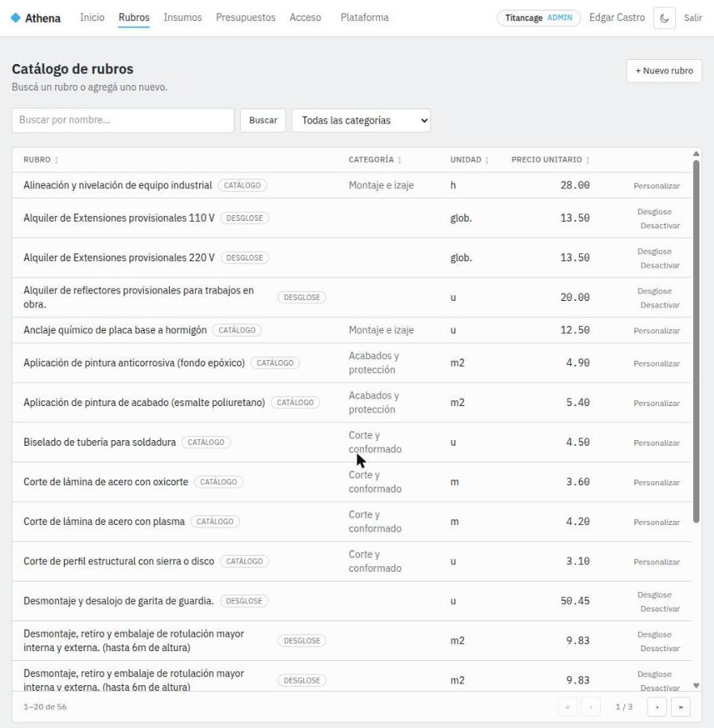Click Desactivar for Alquiler de reflectores row
Screen dimensions: 714x728
click(660, 305)
